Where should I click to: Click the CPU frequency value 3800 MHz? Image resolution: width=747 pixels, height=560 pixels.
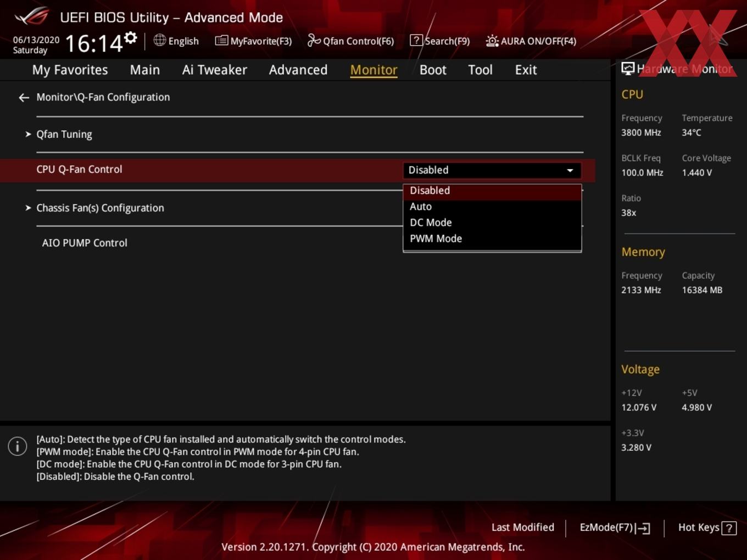[641, 132]
